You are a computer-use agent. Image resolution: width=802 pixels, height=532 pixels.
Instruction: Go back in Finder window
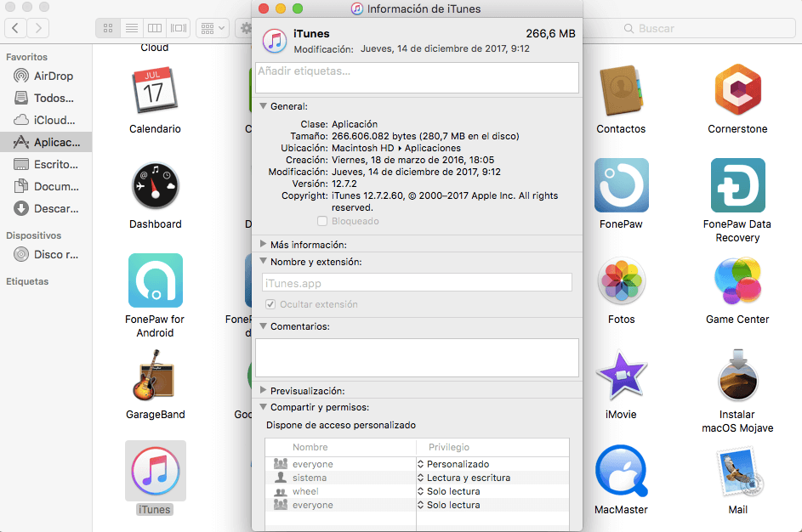tap(15, 28)
